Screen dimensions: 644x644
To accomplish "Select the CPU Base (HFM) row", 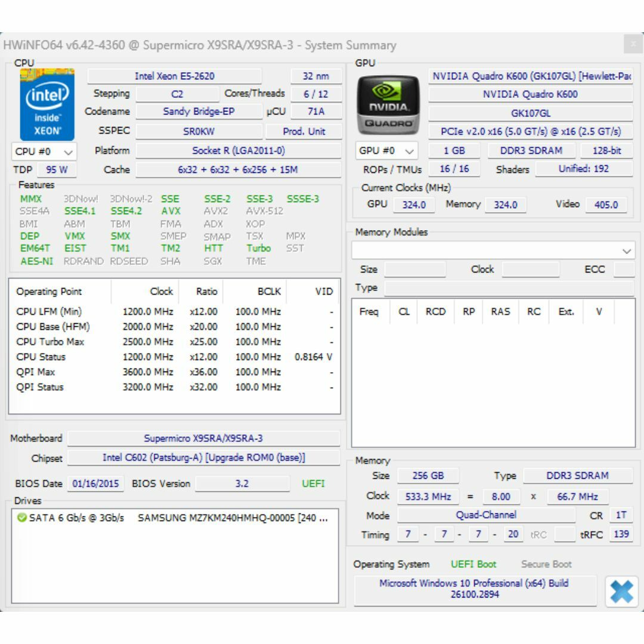I will (175, 327).
